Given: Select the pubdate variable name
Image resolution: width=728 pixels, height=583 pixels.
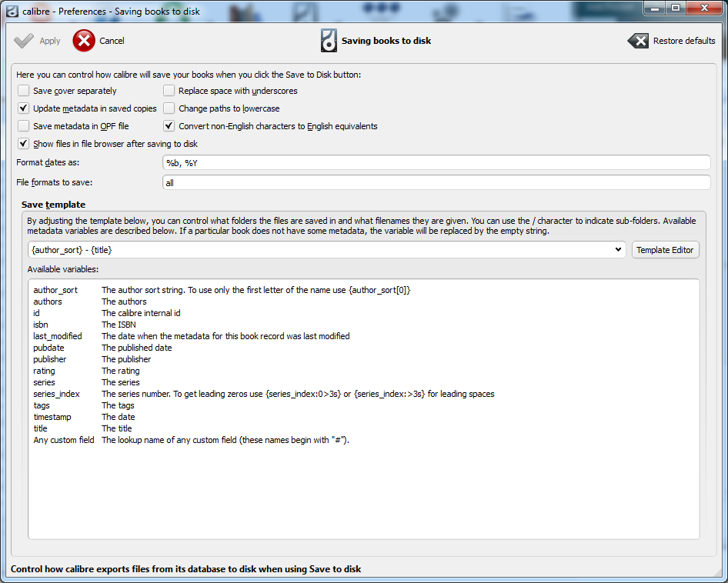Looking at the screenshot, I should (x=48, y=348).
